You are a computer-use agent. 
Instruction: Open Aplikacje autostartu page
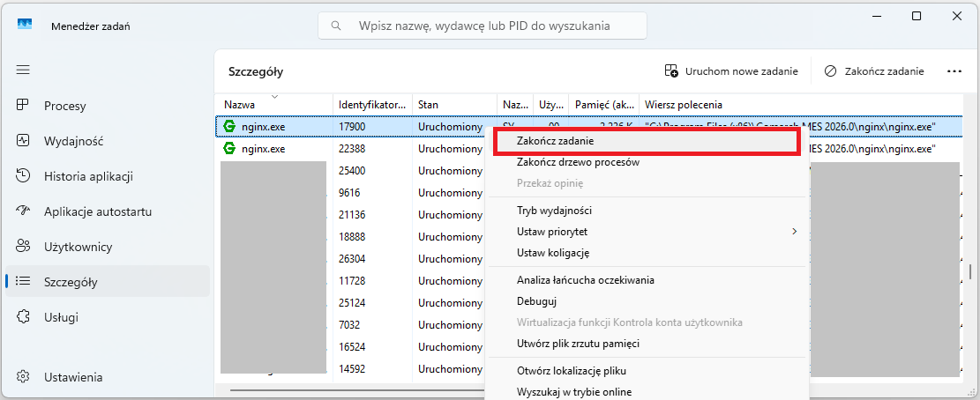click(x=108, y=211)
